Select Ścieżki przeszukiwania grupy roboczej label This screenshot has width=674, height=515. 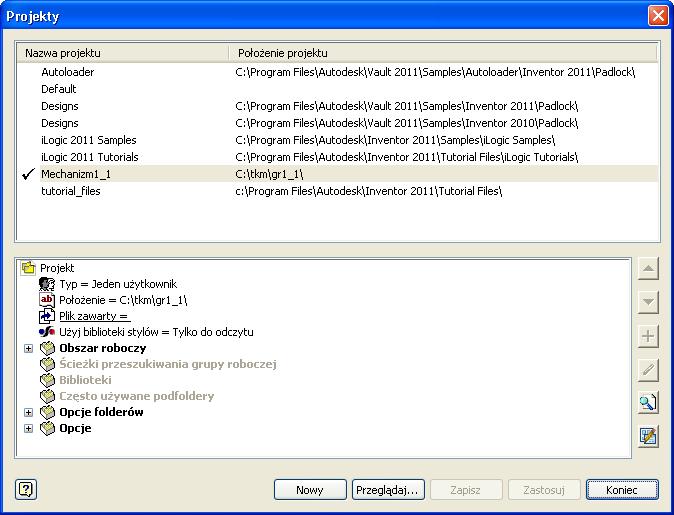click(x=168, y=364)
